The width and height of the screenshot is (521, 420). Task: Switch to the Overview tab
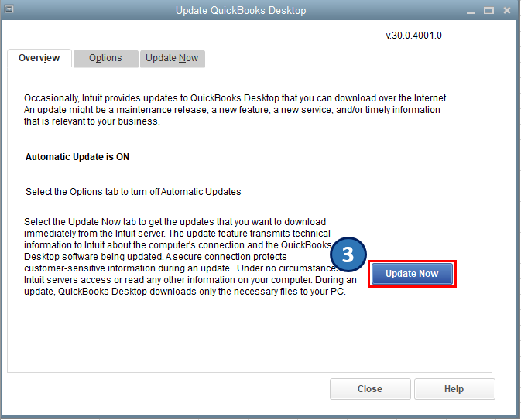click(x=39, y=58)
